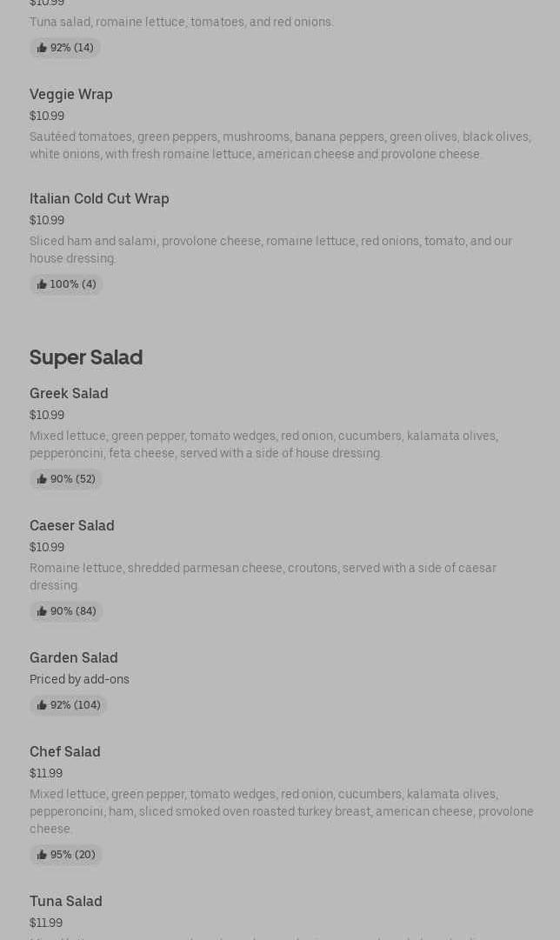
Task: Click the 100% (4) rating badge
Action: 67,284
